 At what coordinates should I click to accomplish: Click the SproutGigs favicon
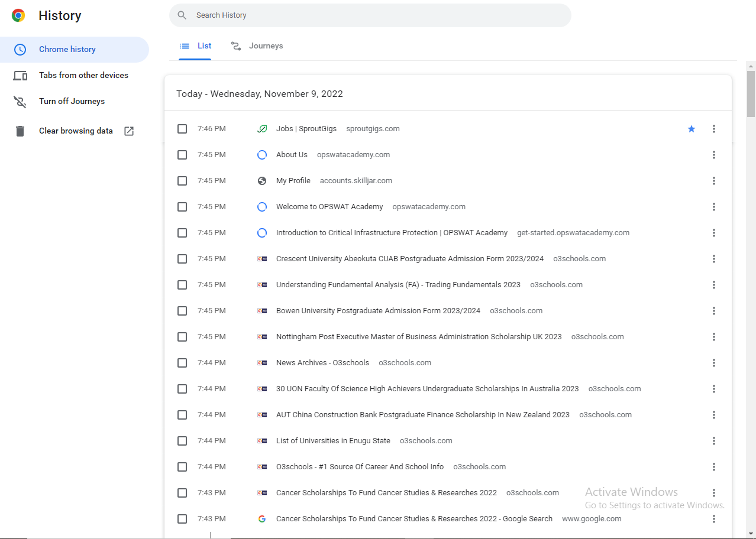pyautogui.click(x=262, y=129)
